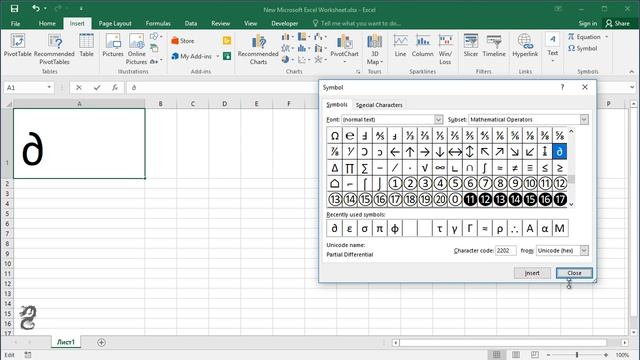Open the Text ribbon group
The image size is (640, 360).
pyautogui.click(x=553, y=48)
